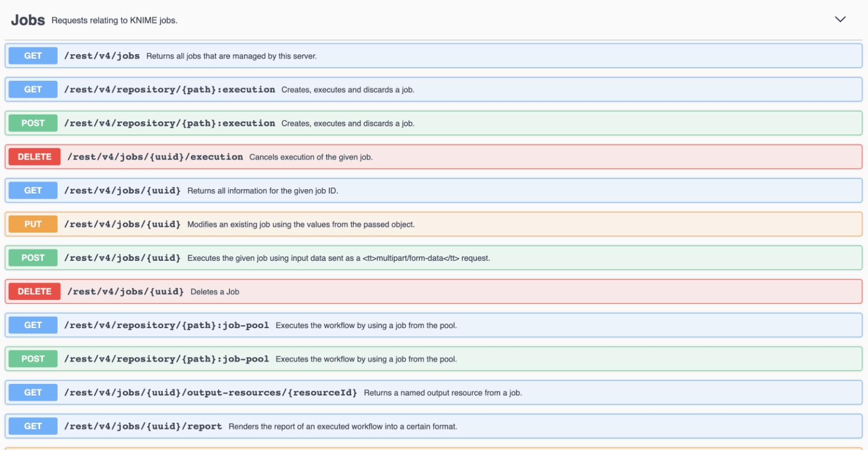Click path text of PUT /rest/v4/jobs/{uuid}

[x=122, y=224]
